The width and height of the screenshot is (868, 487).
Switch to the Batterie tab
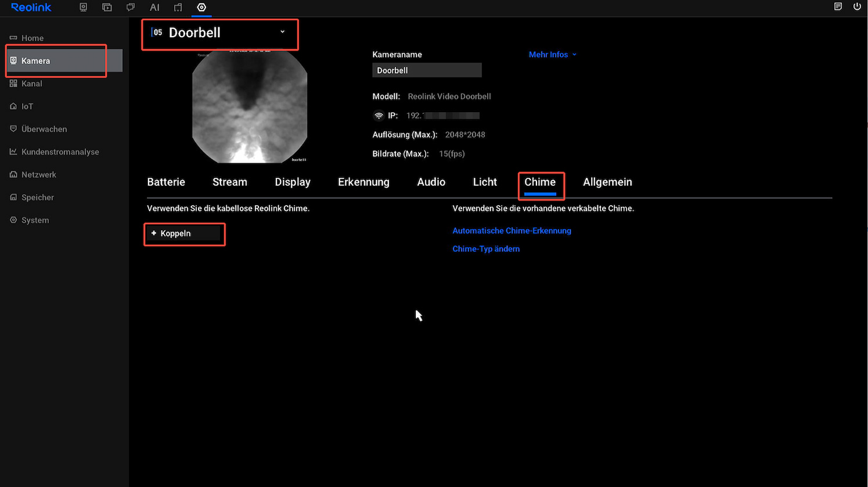click(x=166, y=182)
